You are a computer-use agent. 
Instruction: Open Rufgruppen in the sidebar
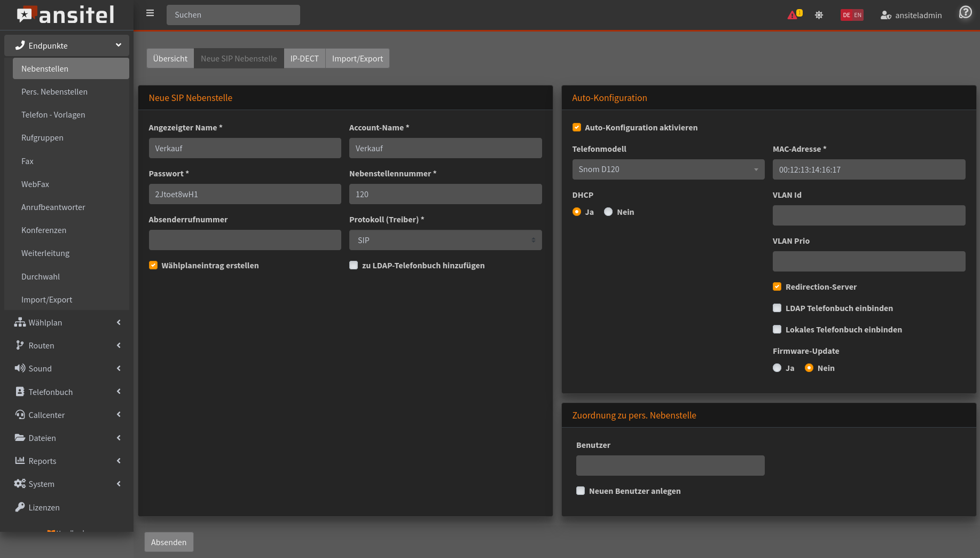42,138
